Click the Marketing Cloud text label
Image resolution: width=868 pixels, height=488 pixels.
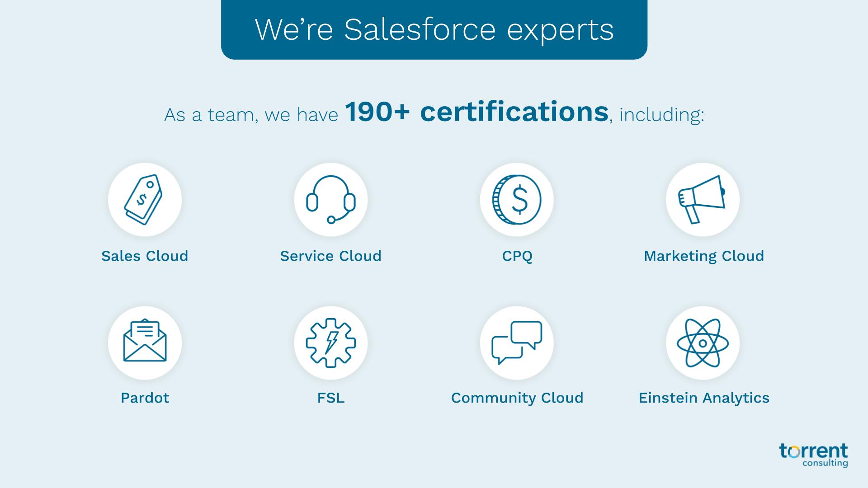point(703,256)
